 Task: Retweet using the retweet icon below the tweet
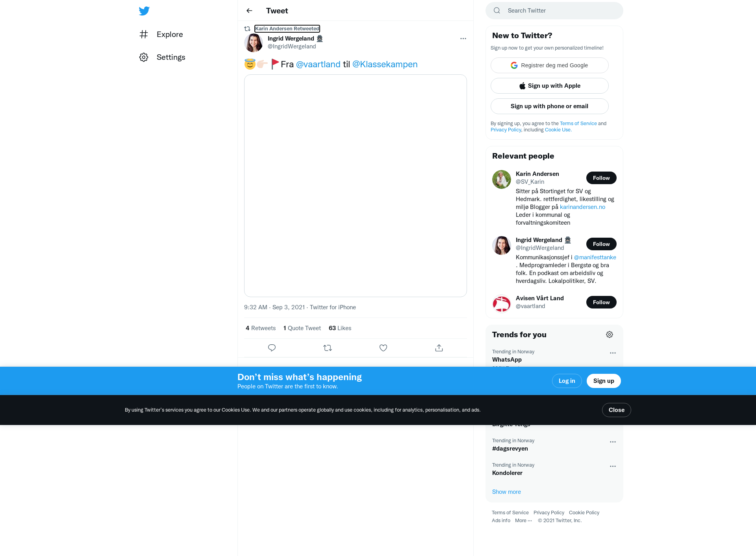tap(328, 348)
